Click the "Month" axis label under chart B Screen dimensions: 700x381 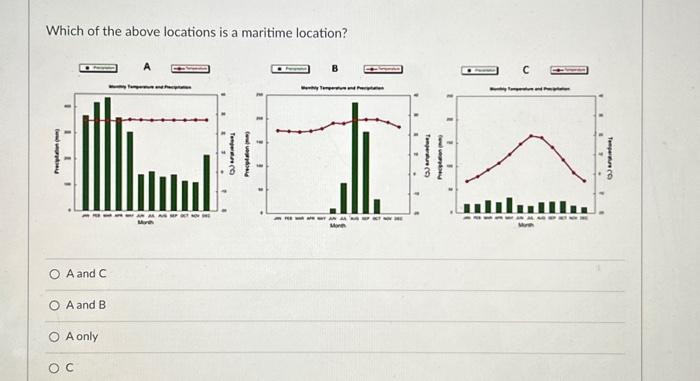point(338,226)
